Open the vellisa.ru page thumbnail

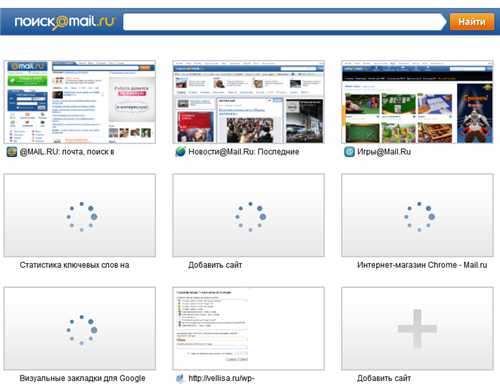click(248, 329)
